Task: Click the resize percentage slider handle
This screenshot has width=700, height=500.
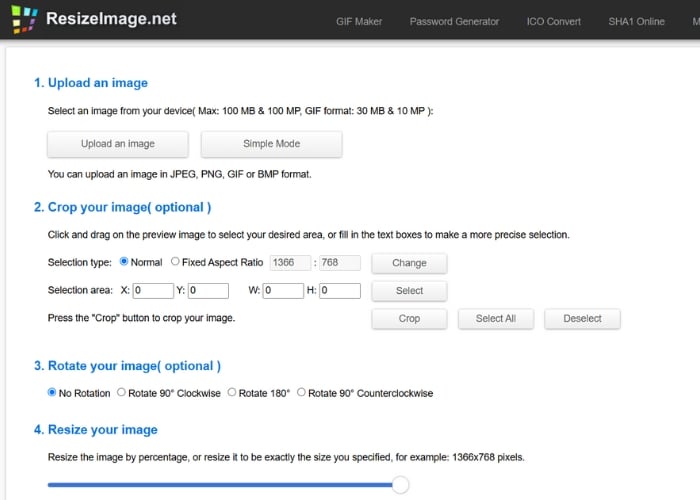Action: tap(400, 485)
